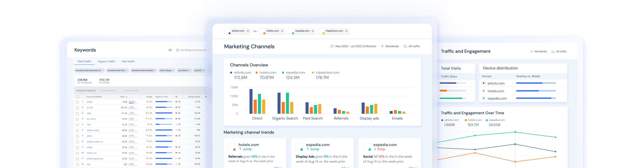Click the Create new list button
This screenshot has width=644, height=168.
tap(108, 91)
